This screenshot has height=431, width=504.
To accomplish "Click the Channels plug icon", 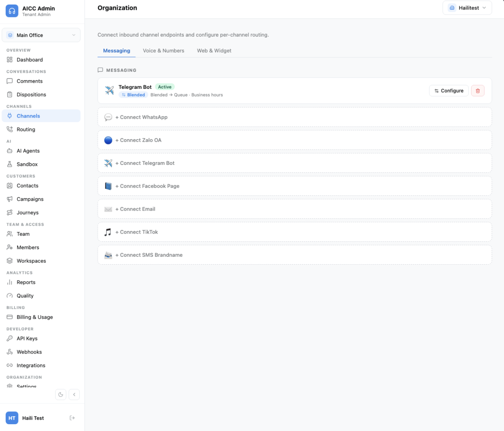I will pyautogui.click(x=10, y=116).
